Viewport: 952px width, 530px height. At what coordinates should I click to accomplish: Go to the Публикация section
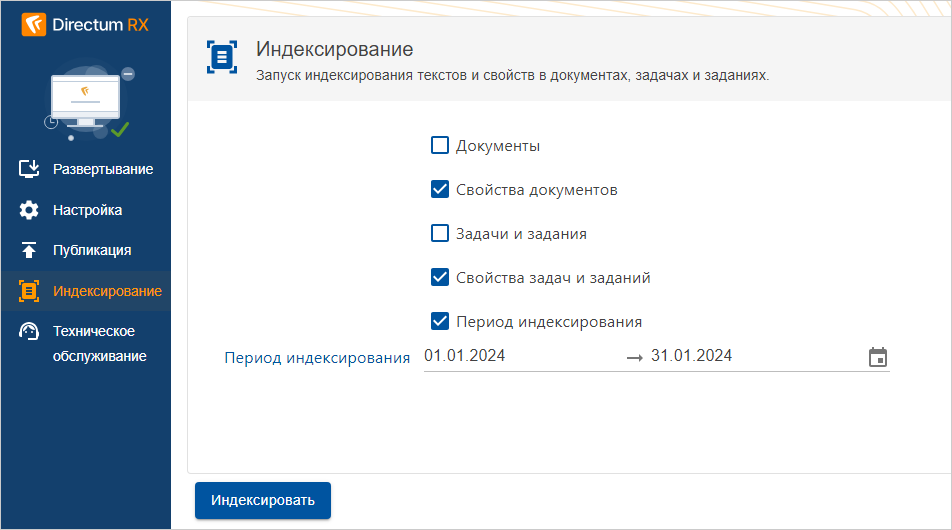point(92,250)
